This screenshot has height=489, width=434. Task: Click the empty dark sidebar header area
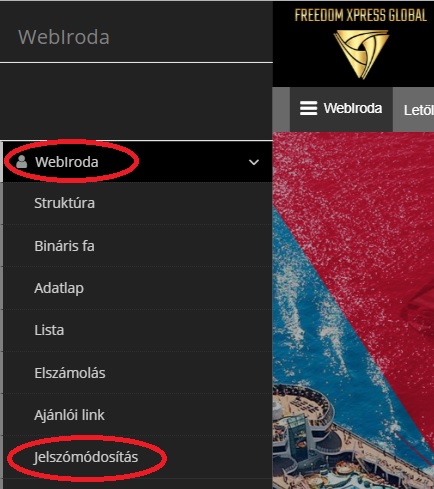click(x=136, y=102)
